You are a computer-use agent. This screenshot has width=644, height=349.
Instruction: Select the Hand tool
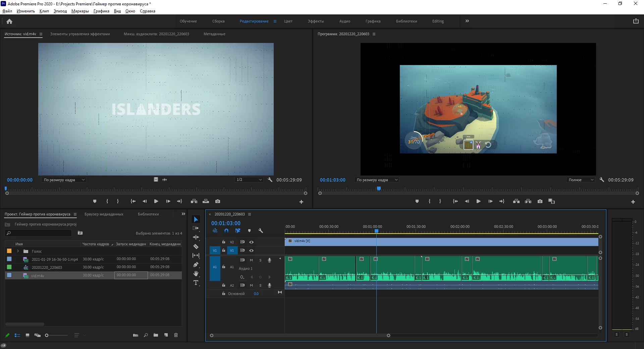[x=196, y=273]
